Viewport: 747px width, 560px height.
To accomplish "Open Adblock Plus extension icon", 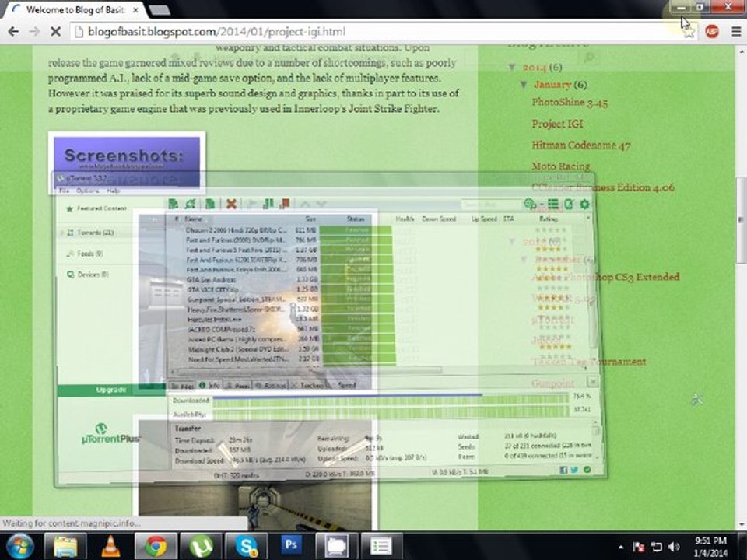I will pyautogui.click(x=712, y=31).
